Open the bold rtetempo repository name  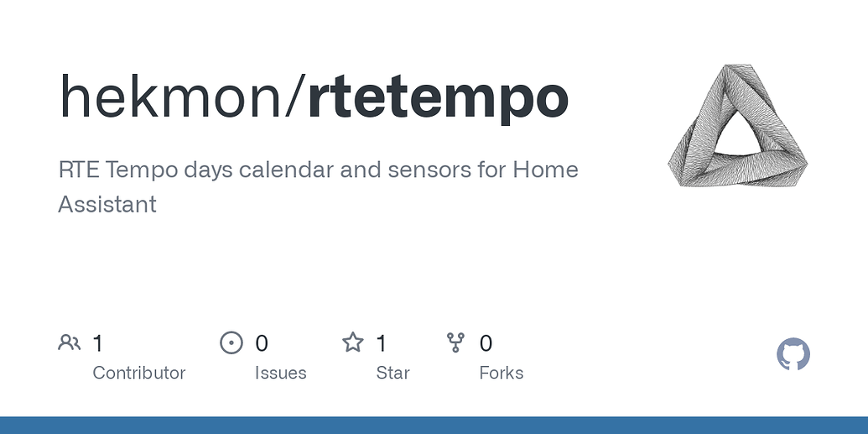click(x=438, y=97)
